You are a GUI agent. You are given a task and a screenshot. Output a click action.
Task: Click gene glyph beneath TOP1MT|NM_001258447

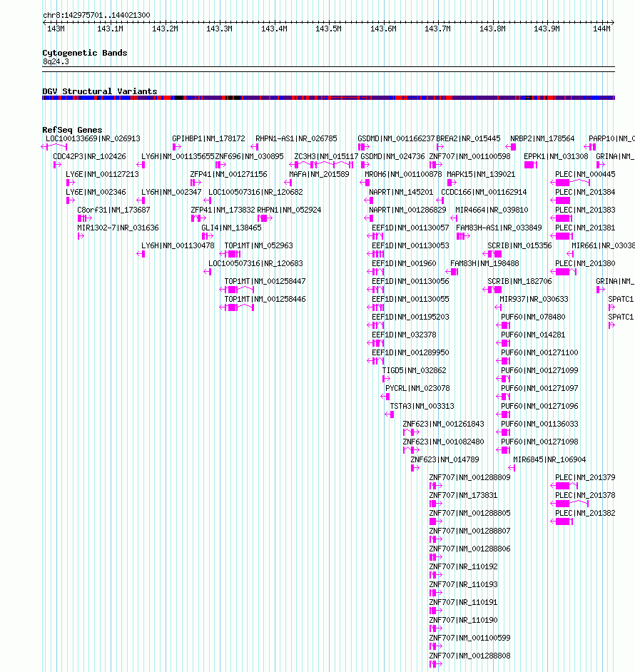click(x=237, y=290)
